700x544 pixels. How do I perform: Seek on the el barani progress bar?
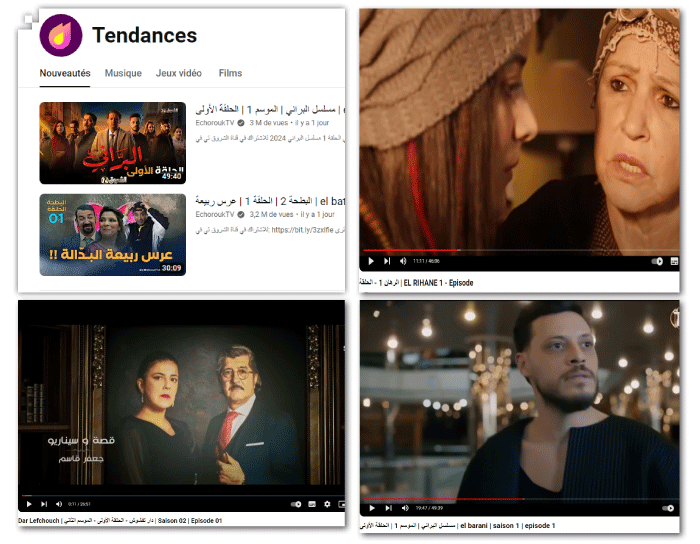click(x=521, y=499)
